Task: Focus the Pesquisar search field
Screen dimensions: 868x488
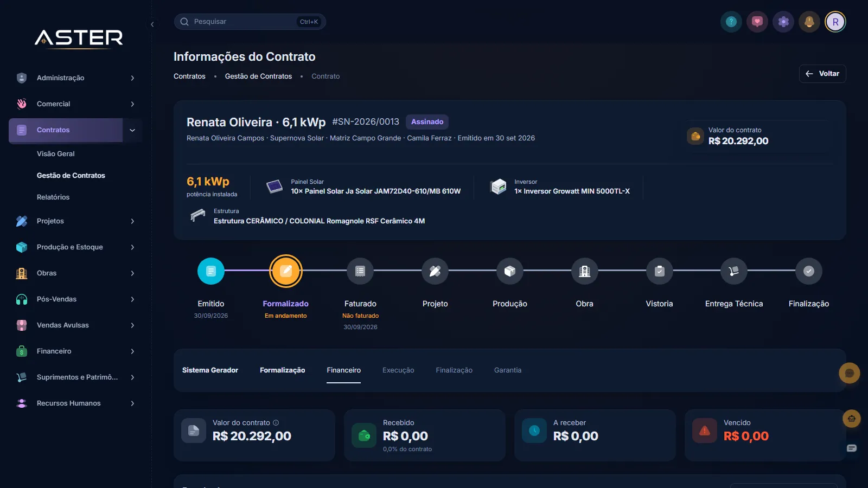Action: pyautogui.click(x=250, y=22)
